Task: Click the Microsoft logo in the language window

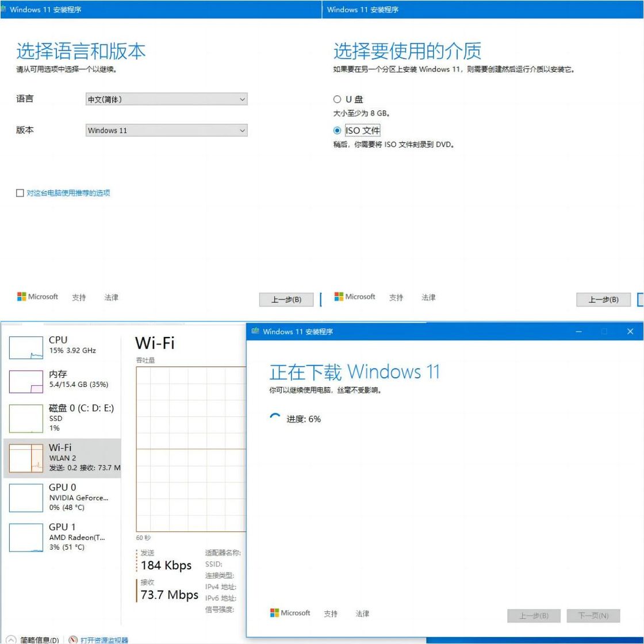Action: tap(37, 297)
